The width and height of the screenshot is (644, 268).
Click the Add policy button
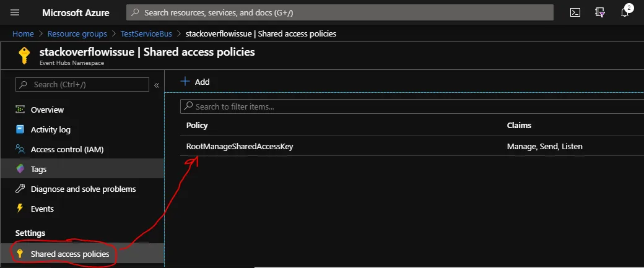coord(195,82)
